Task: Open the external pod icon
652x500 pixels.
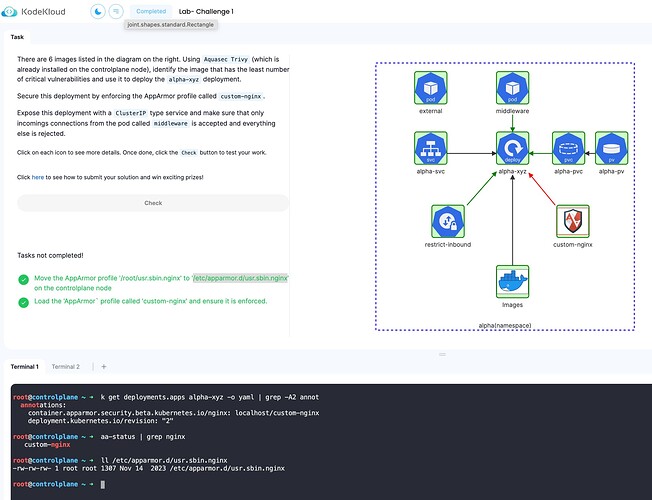Action: pos(431,88)
